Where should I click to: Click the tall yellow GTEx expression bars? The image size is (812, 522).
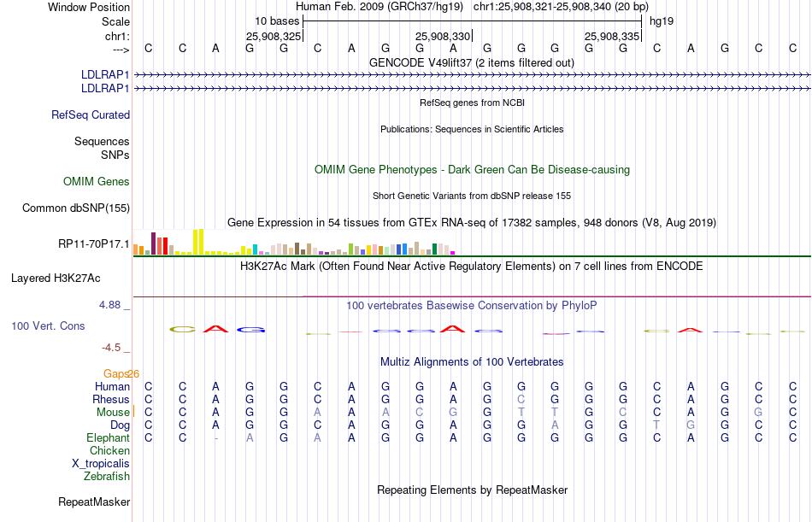coord(198,242)
